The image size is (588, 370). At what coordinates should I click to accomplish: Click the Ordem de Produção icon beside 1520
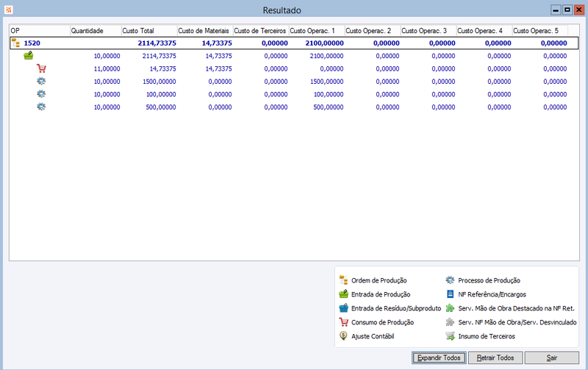point(15,43)
